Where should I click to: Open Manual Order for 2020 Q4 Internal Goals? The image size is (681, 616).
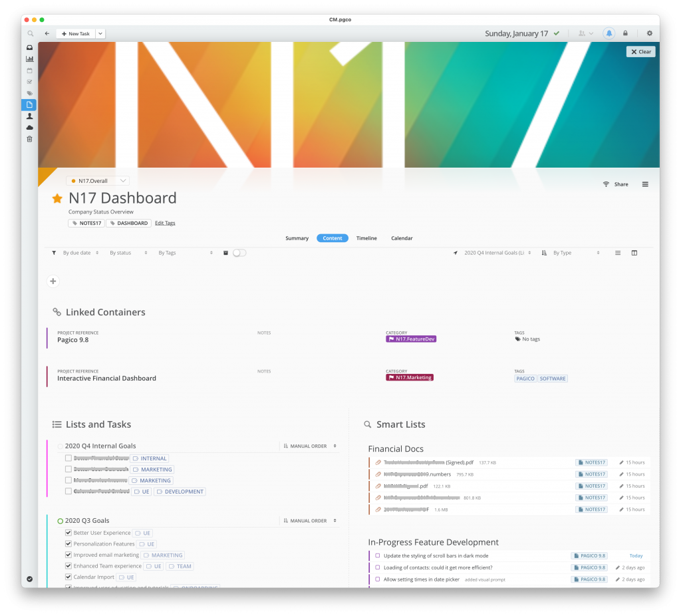coord(310,446)
